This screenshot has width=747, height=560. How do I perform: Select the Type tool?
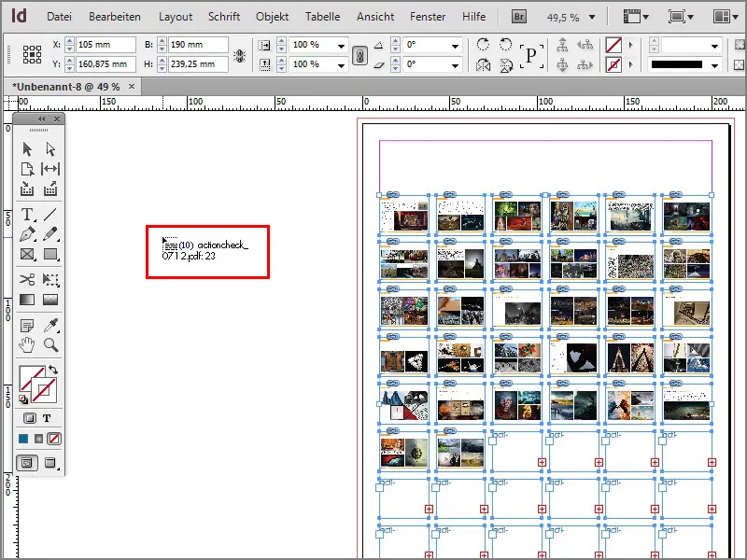(x=25, y=217)
